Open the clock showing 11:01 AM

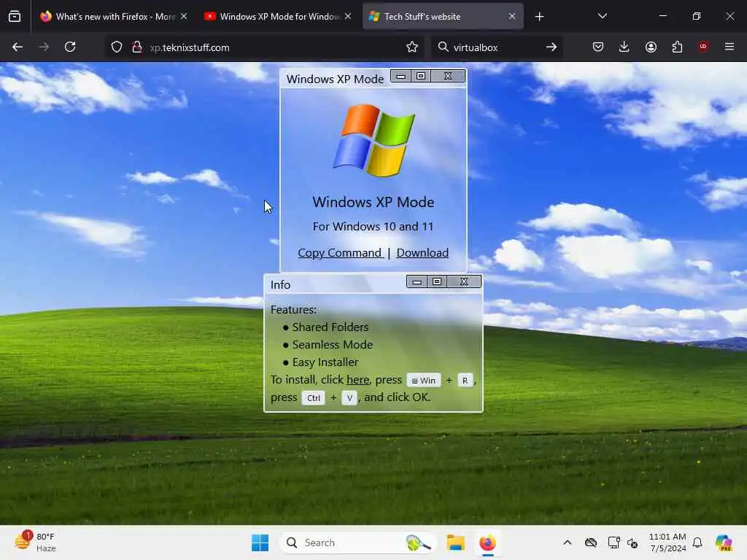(x=667, y=542)
